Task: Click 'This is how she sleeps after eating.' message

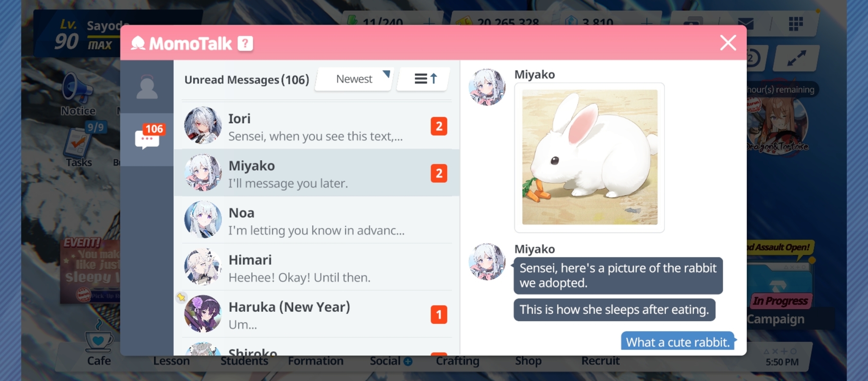Action: click(x=614, y=310)
